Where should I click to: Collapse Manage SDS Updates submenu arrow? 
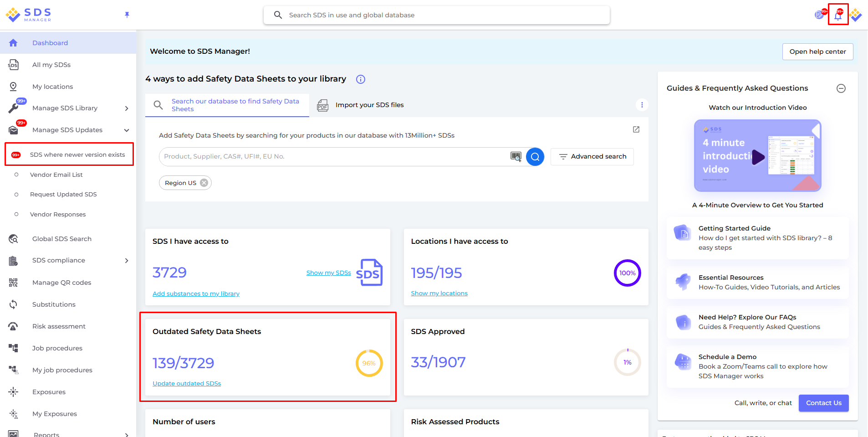[x=127, y=130]
